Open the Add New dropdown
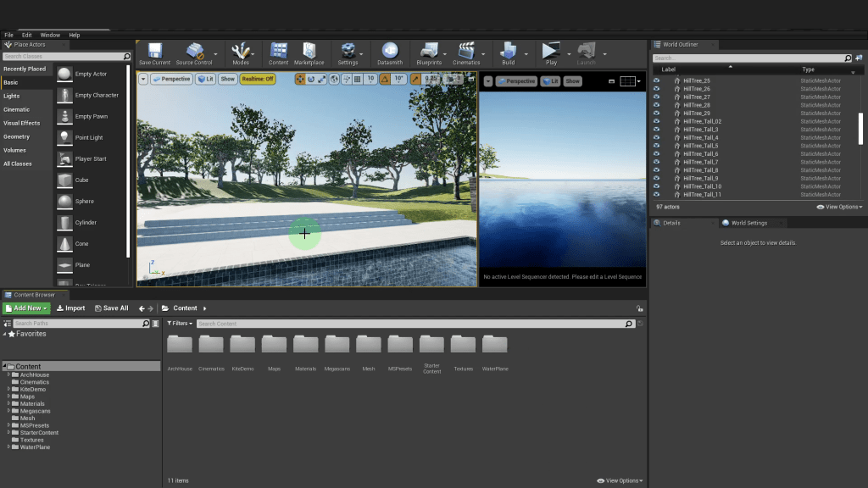Viewport: 868px width, 488px height. coord(26,308)
